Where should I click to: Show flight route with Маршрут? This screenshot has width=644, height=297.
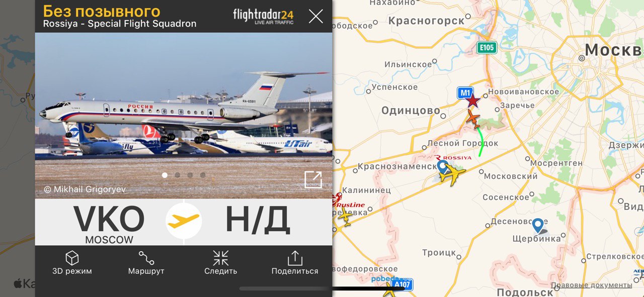(146, 263)
